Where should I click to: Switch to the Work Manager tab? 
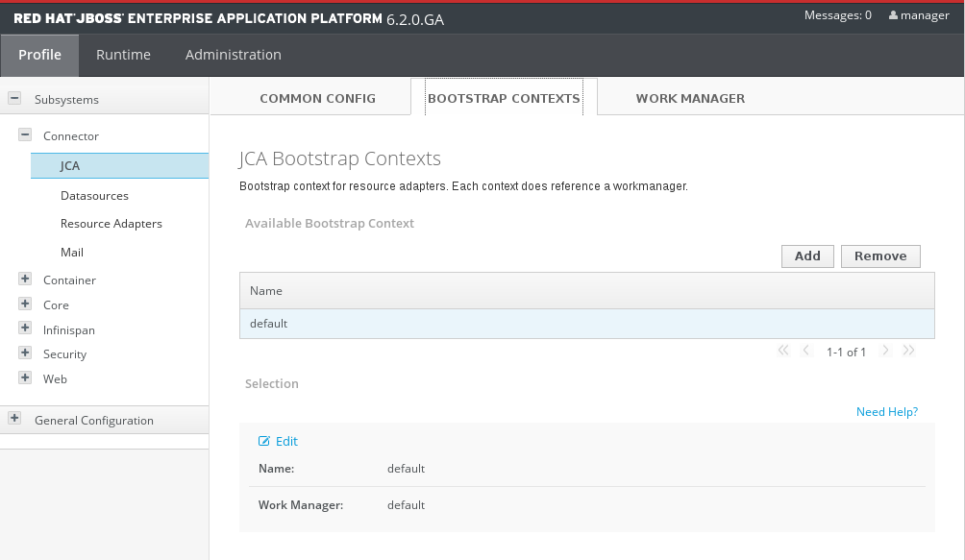(690, 98)
